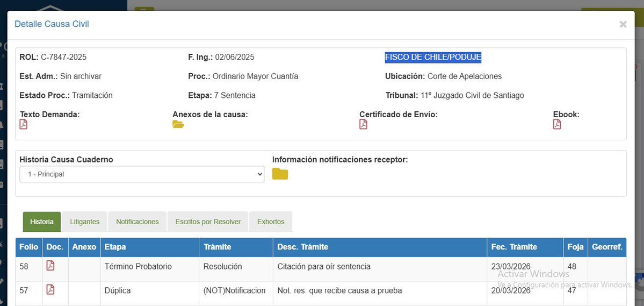This screenshot has width=644, height=306.
Task: Click the Etapa column header
Action: click(150, 247)
